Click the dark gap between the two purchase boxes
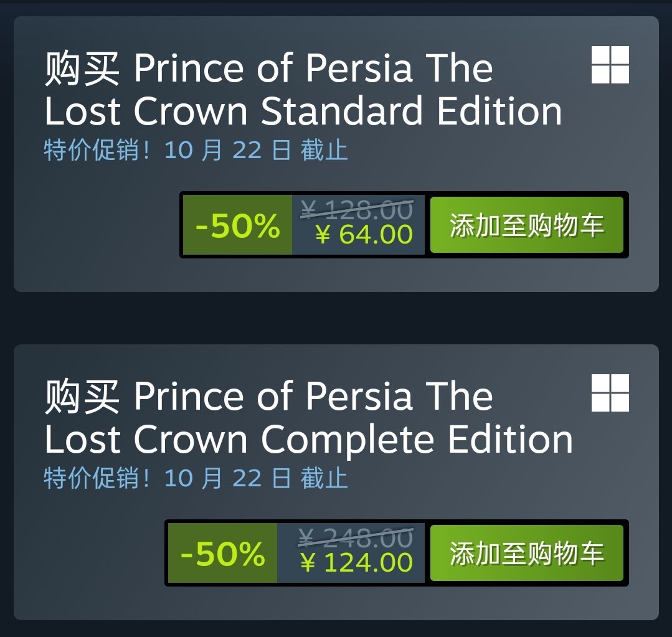The width and height of the screenshot is (672, 637). click(x=336, y=318)
